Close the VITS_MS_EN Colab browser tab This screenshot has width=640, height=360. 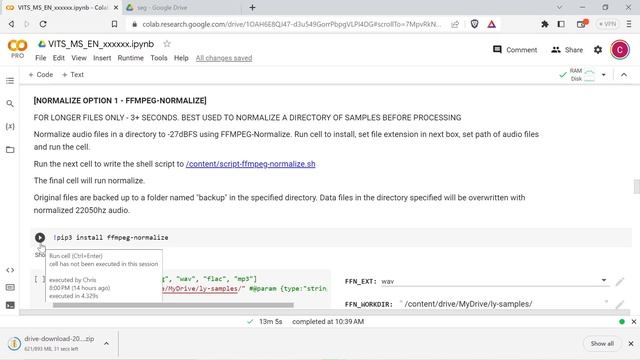(116, 7)
